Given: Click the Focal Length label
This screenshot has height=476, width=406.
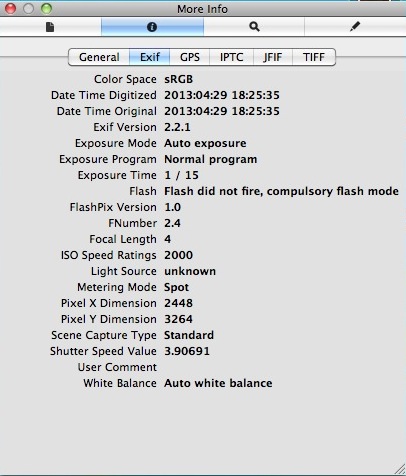Looking at the screenshot, I should tap(123, 239).
